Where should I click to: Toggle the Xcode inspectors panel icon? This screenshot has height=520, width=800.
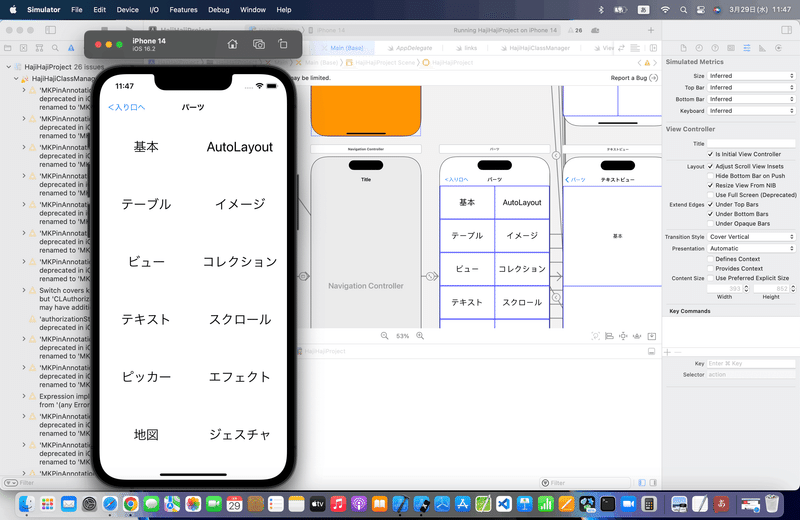786,30
